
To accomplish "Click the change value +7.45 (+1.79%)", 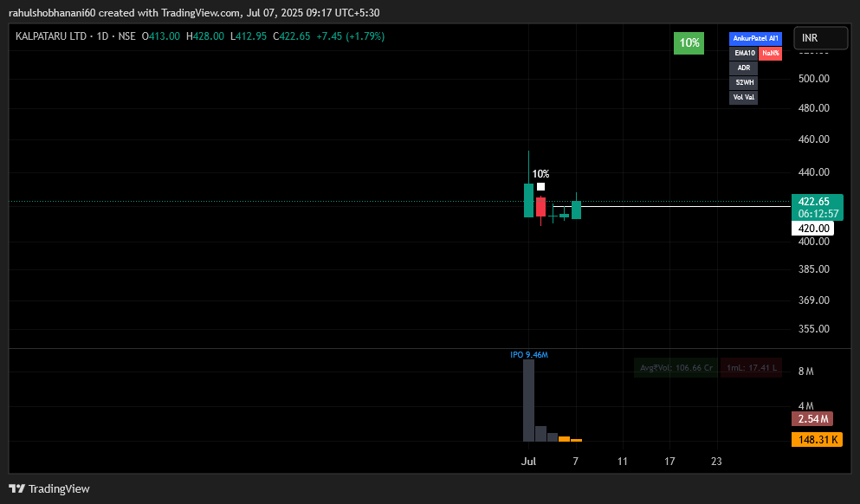I will [x=351, y=36].
